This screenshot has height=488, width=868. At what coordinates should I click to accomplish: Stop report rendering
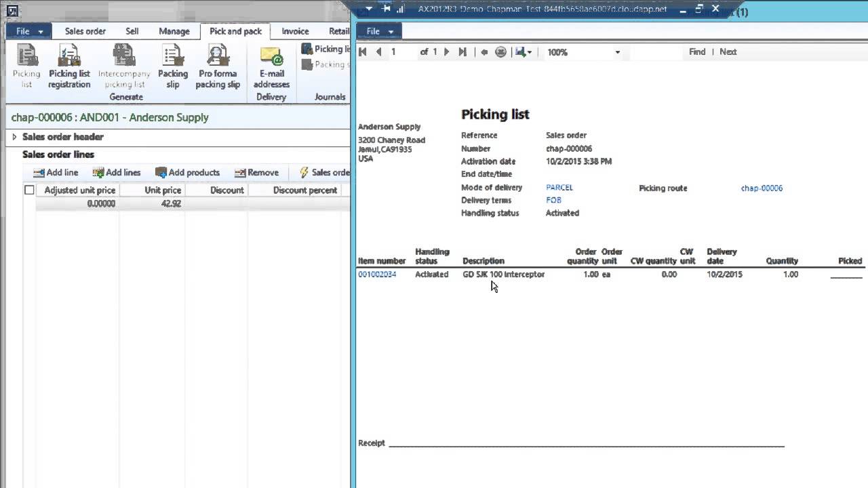click(x=500, y=52)
